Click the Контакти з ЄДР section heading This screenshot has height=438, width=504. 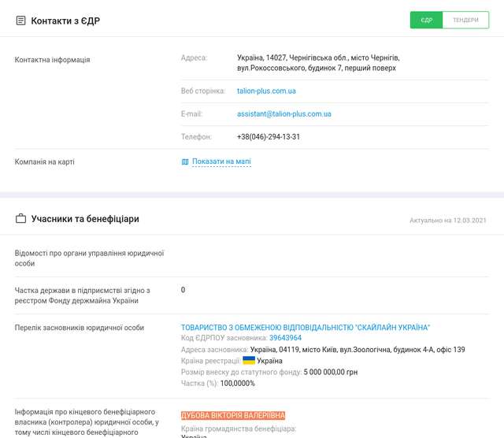[x=65, y=20]
